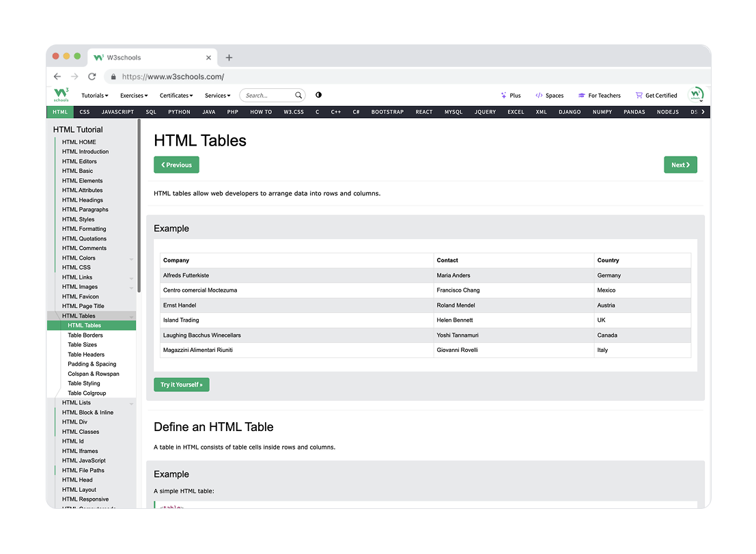Click the W3Schools logo in the navbar

[x=61, y=95]
